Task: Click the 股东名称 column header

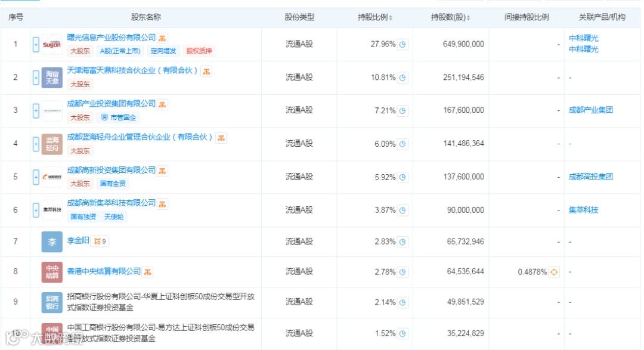Action: (146, 17)
